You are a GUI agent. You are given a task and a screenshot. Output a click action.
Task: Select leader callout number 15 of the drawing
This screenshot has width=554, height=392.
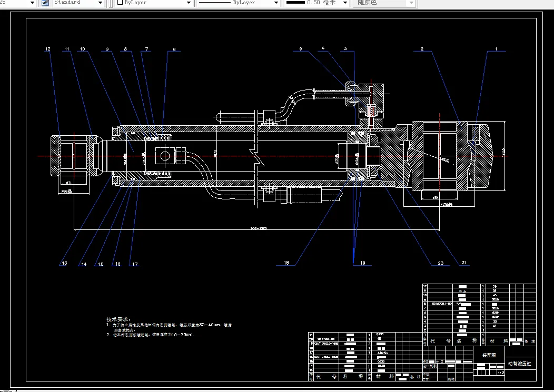coord(101,264)
